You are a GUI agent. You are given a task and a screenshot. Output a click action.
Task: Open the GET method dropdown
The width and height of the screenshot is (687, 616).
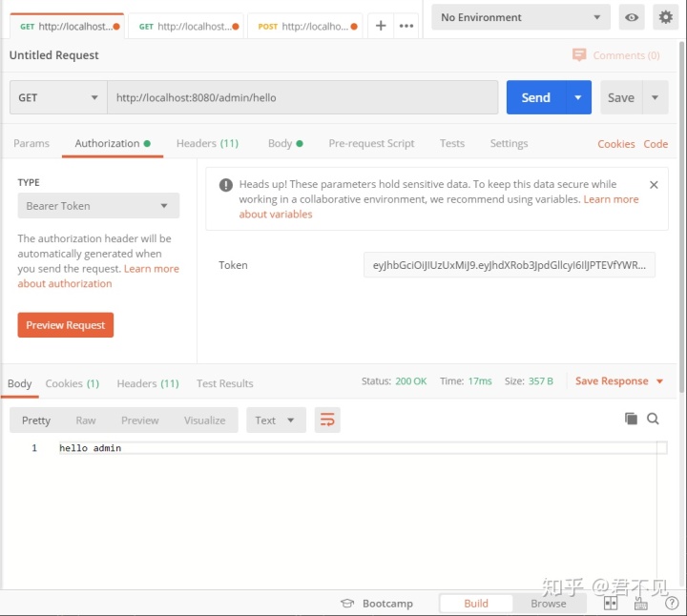coord(58,97)
